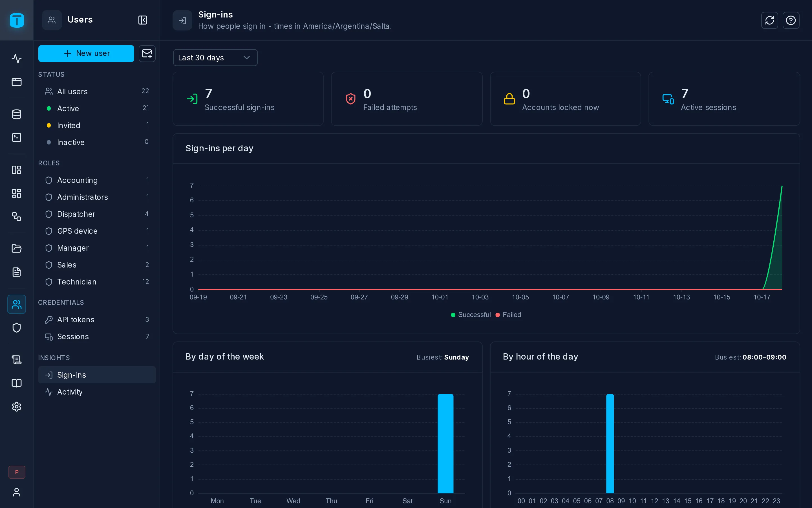The image size is (812, 508).
Task: Click the 08 hour bar in hourly chart
Action: (610, 443)
